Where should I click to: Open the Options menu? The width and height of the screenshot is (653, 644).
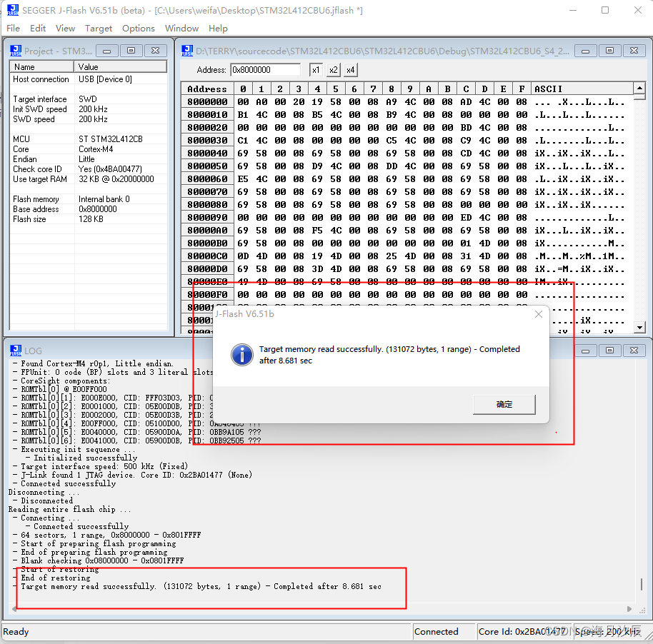pos(139,29)
